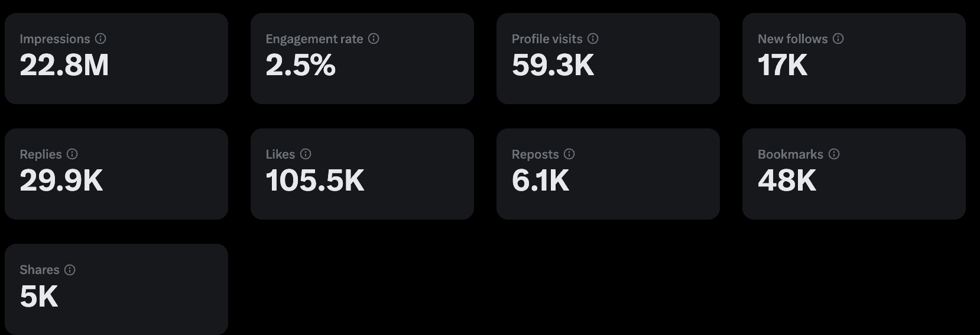
Task: Click the 2.5% engagement rate figure
Action: [x=300, y=65]
